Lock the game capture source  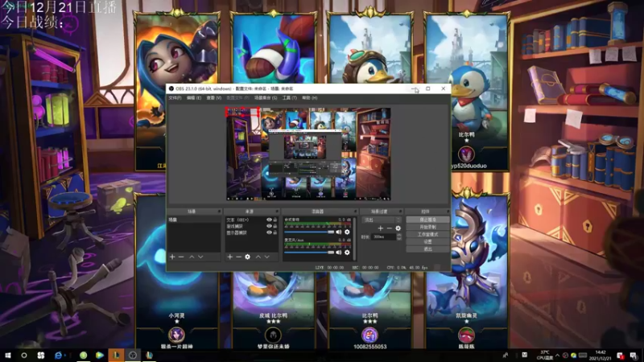[x=275, y=226]
